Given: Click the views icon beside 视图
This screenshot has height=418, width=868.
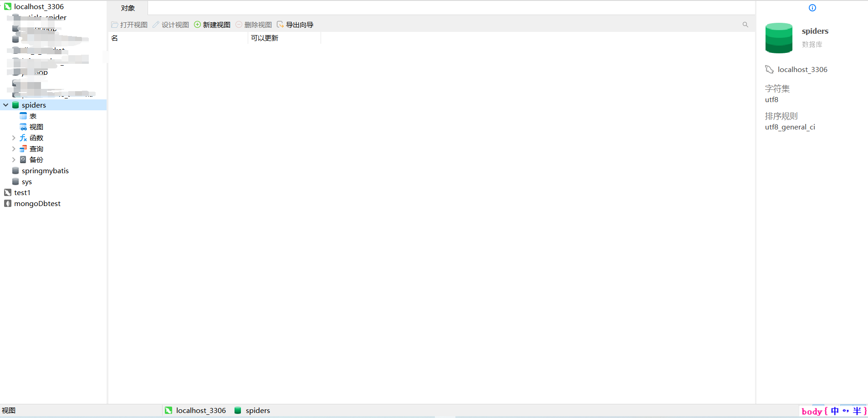Looking at the screenshot, I should [x=23, y=127].
